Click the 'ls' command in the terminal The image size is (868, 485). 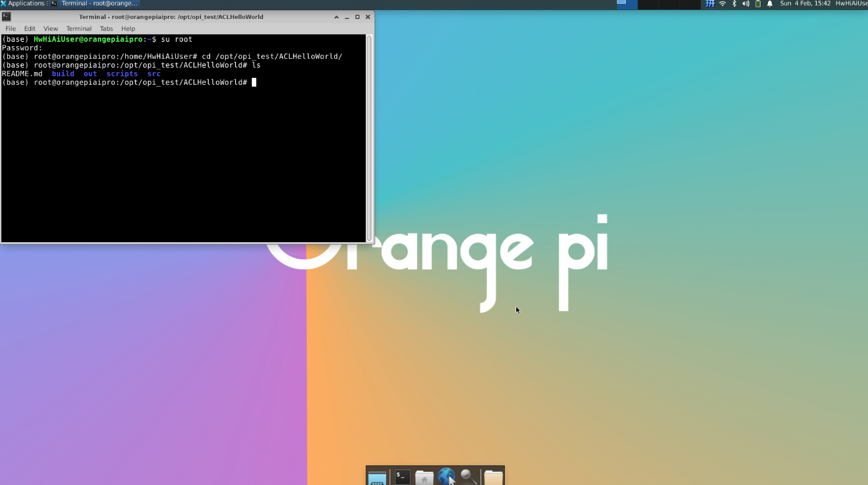coord(256,65)
